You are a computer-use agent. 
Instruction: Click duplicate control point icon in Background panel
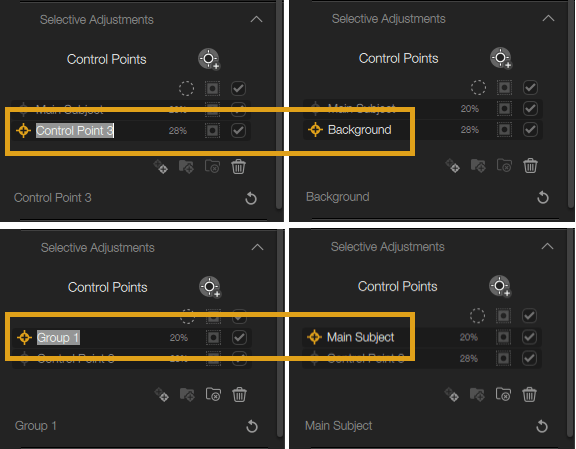(453, 166)
